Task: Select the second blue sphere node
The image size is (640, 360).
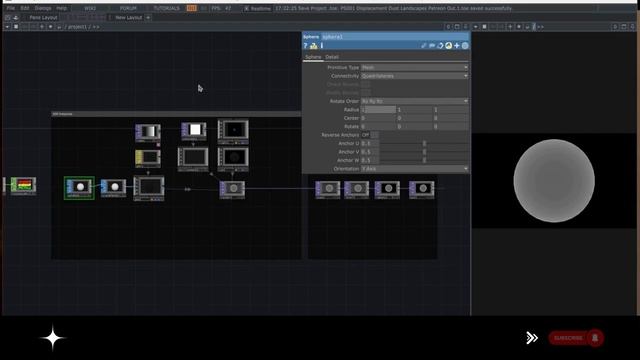Action: point(113,188)
